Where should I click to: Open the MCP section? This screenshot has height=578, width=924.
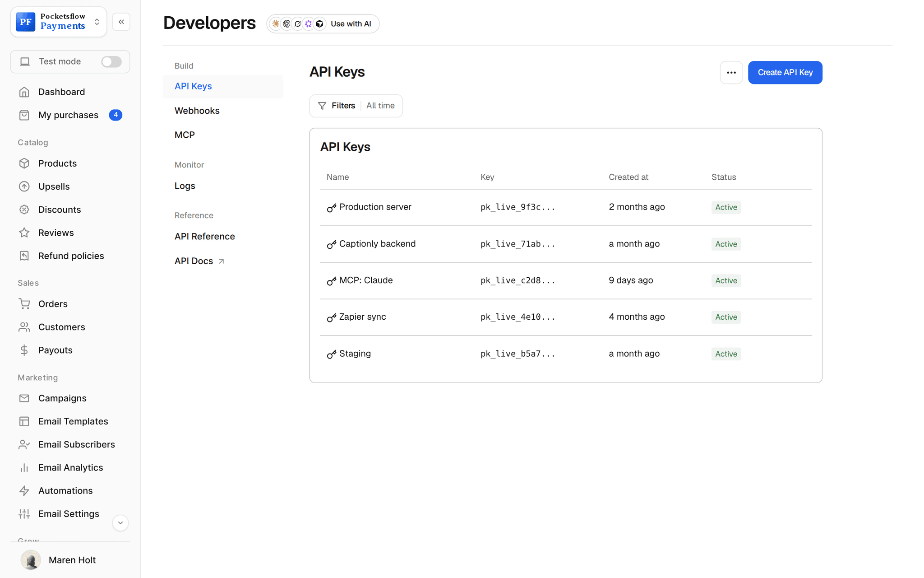(x=185, y=135)
